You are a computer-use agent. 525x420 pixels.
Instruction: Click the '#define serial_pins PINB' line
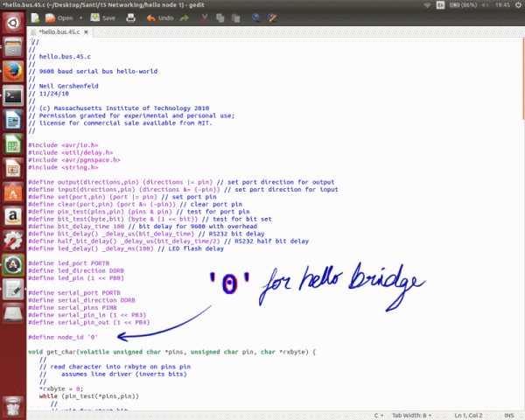click(73, 307)
